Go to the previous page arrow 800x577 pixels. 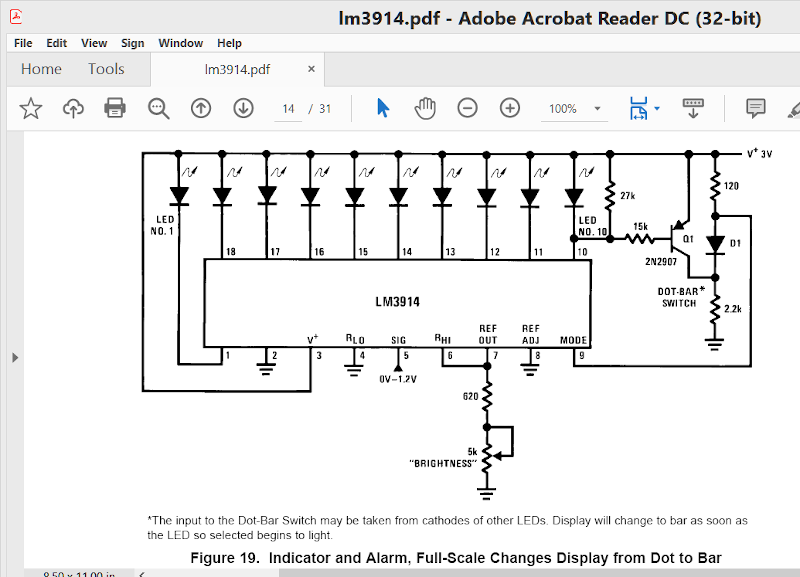pos(201,109)
